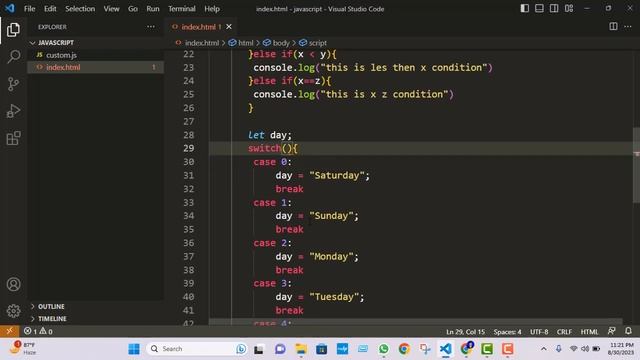Image resolution: width=640 pixels, height=360 pixels.
Task: Toggle the primary side bar layout icon
Action: pos(524,8)
